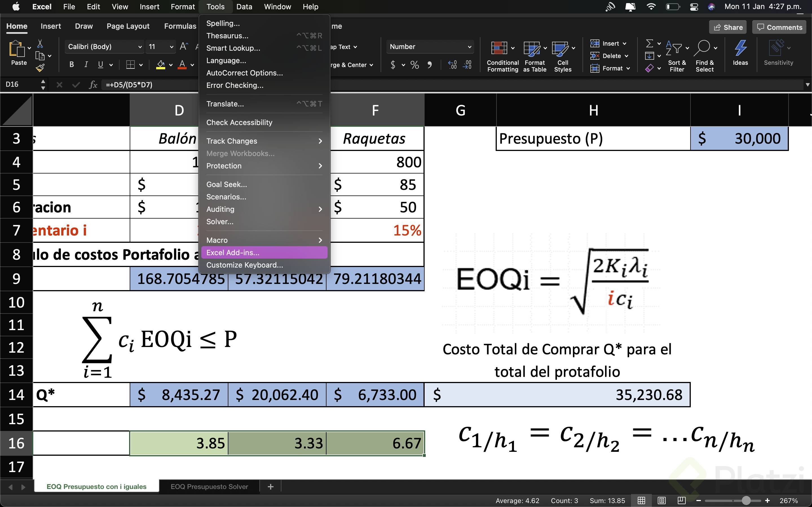Select the Format as Table icon

(533, 55)
